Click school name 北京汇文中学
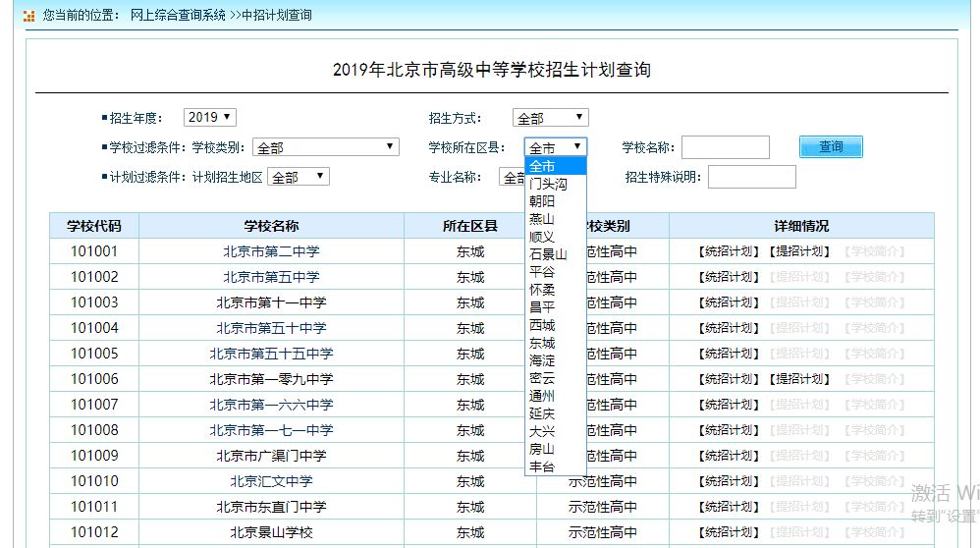Viewport: 980px width, 548px height. (271, 481)
